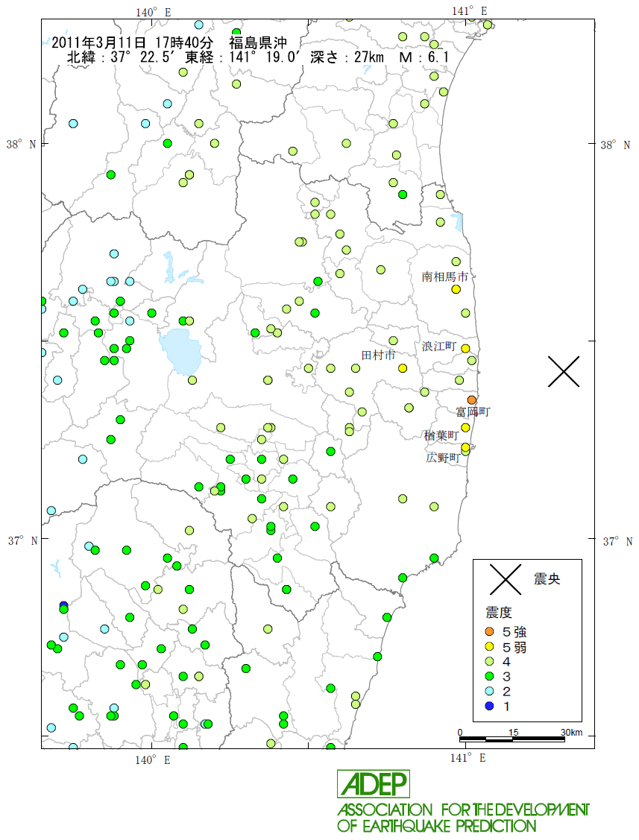Click the 南相馬市 city label
The width and height of the screenshot is (639, 840).
point(445,277)
